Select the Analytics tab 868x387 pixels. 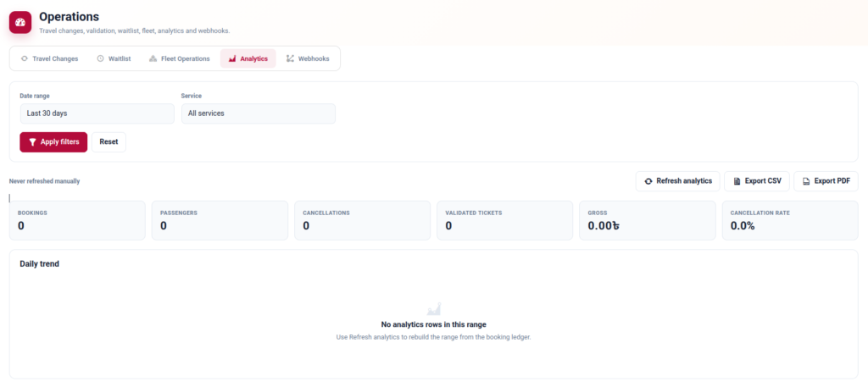point(248,58)
